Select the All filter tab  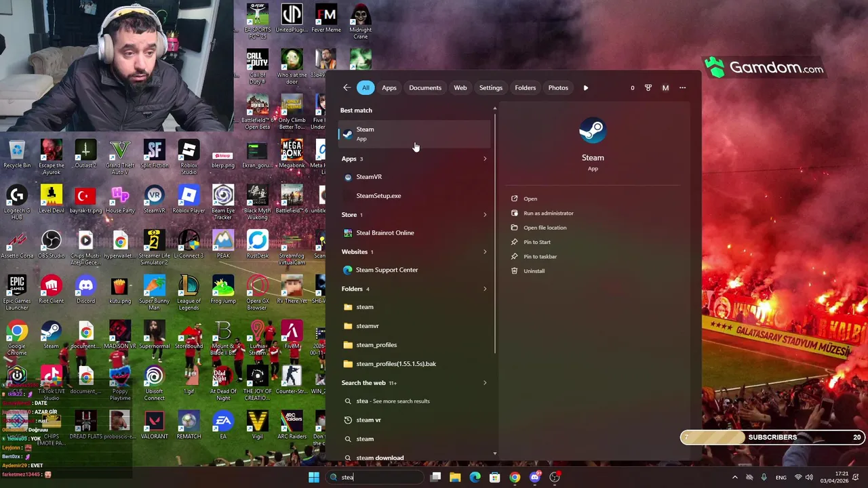(x=366, y=87)
